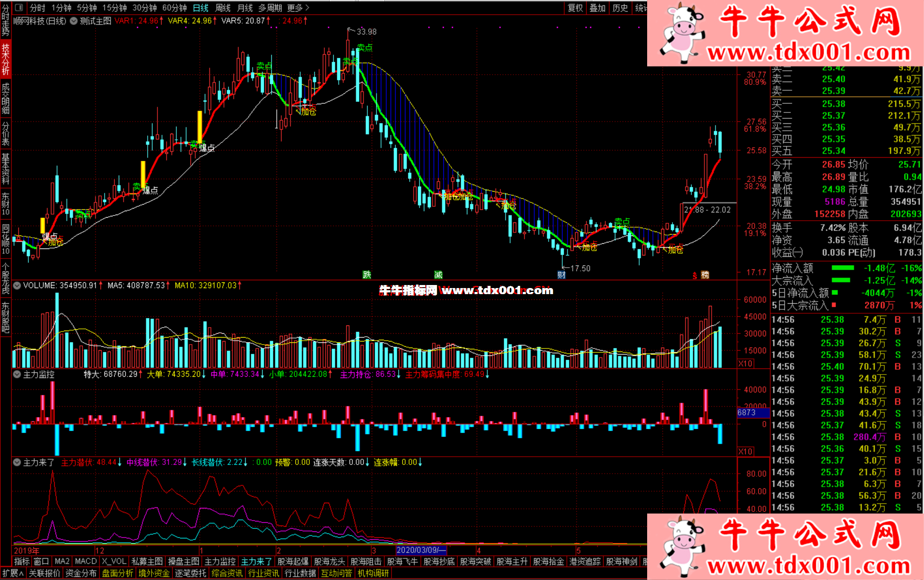Collapse the VOLUME sub-chart arrow
Screen dimensions: 924x580
(17, 285)
